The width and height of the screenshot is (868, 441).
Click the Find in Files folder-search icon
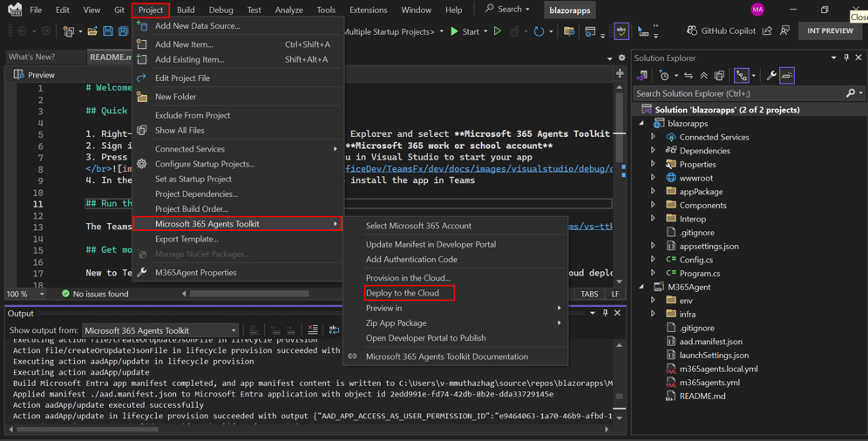point(569,31)
